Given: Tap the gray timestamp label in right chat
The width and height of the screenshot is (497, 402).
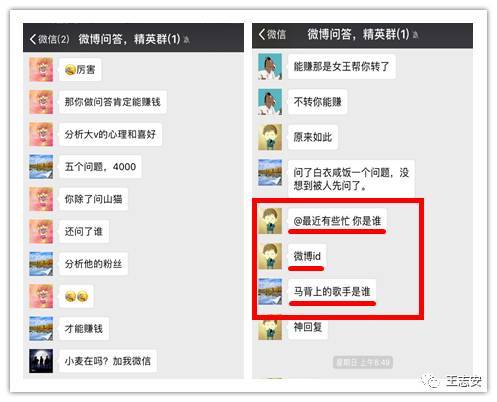Looking at the screenshot, I should [x=363, y=362].
